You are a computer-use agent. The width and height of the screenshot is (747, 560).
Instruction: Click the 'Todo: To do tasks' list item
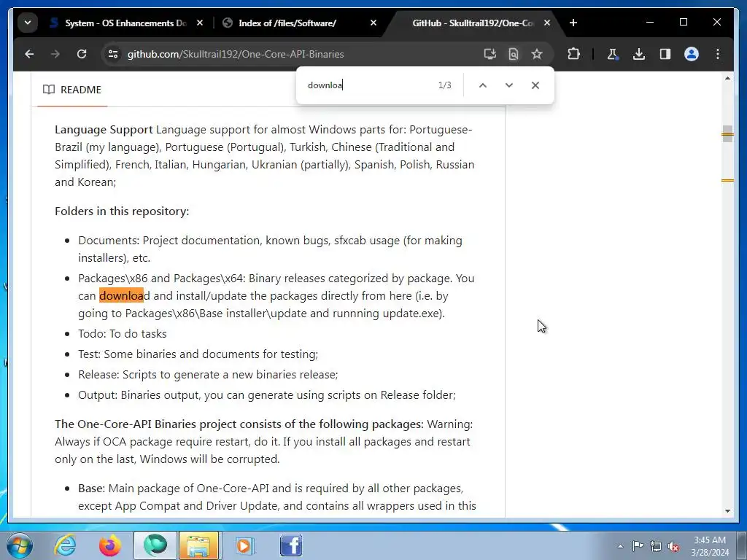click(x=123, y=334)
